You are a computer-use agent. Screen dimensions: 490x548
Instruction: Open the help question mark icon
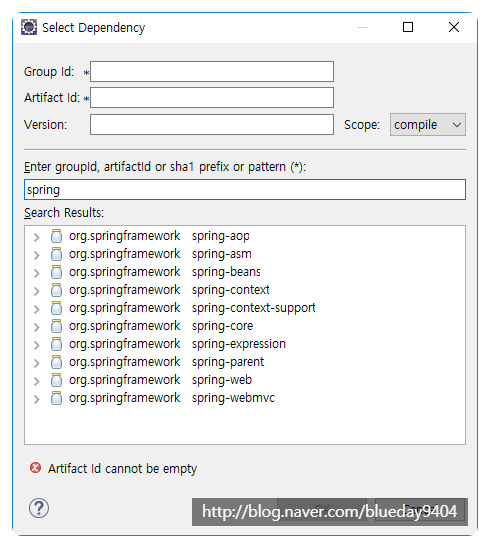[39, 508]
